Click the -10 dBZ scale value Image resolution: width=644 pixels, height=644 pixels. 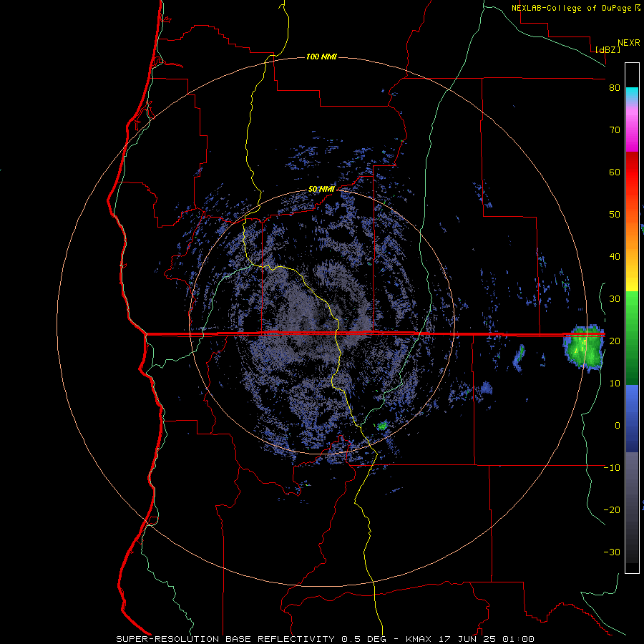(x=612, y=467)
